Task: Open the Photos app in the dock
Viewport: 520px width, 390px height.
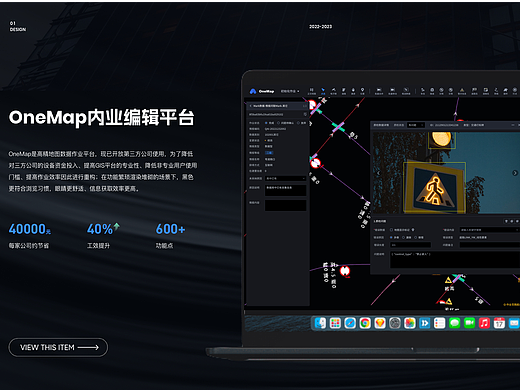Action: point(410,323)
